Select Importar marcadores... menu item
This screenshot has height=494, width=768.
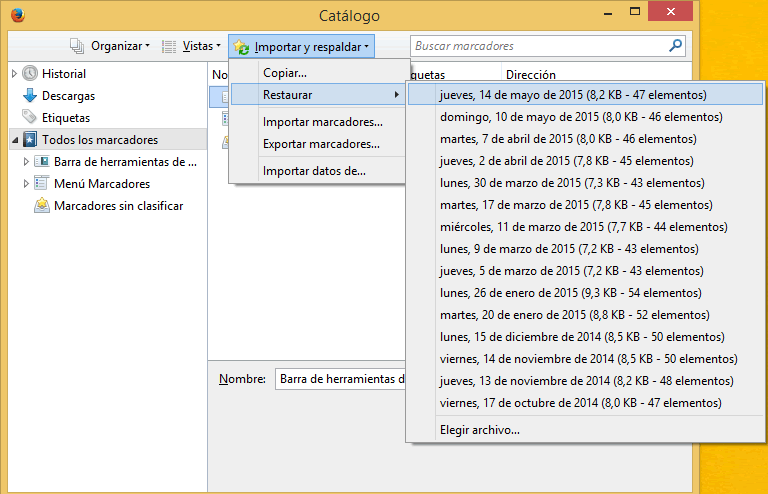pyautogui.click(x=319, y=122)
